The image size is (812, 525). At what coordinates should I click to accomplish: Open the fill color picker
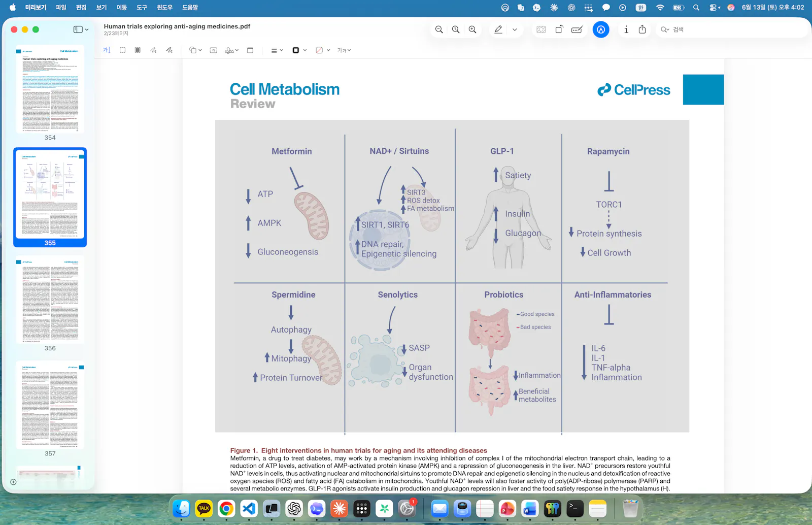pos(323,50)
